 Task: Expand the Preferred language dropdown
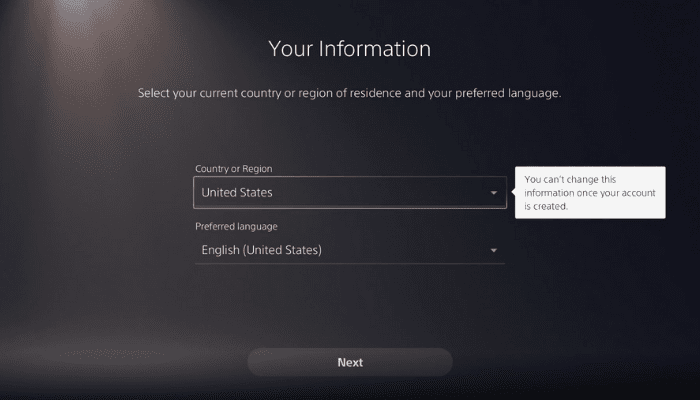pyautogui.click(x=349, y=250)
